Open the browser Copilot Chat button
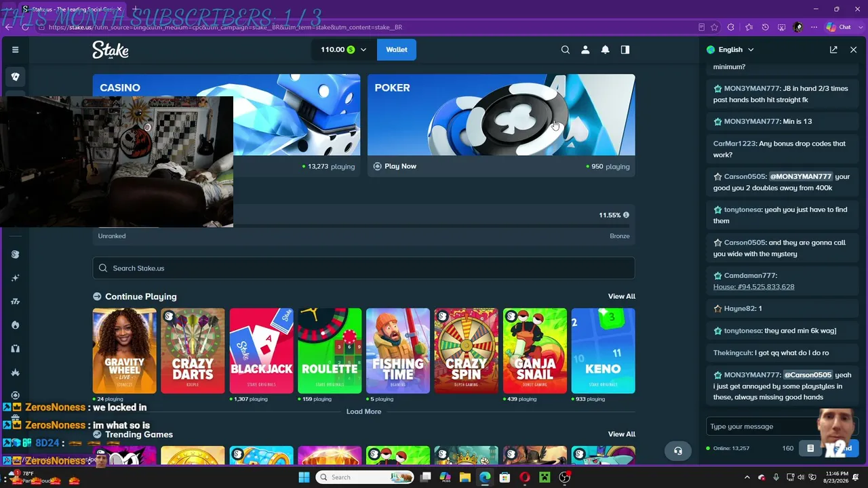This screenshot has width=868, height=488. (x=839, y=27)
